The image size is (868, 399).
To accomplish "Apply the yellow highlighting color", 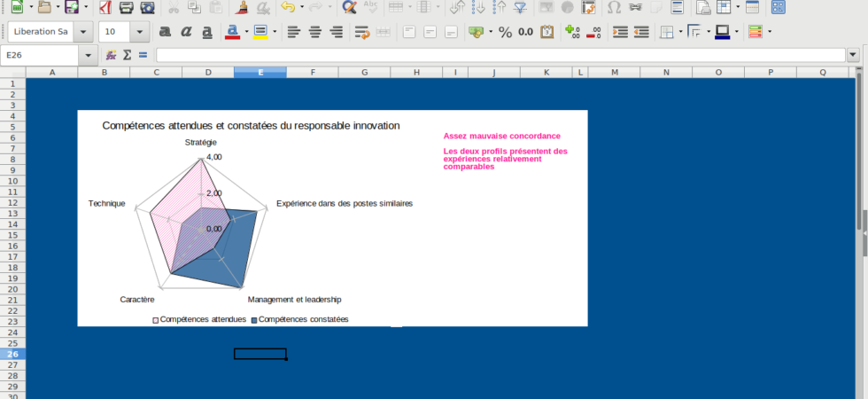I will click(x=260, y=32).
